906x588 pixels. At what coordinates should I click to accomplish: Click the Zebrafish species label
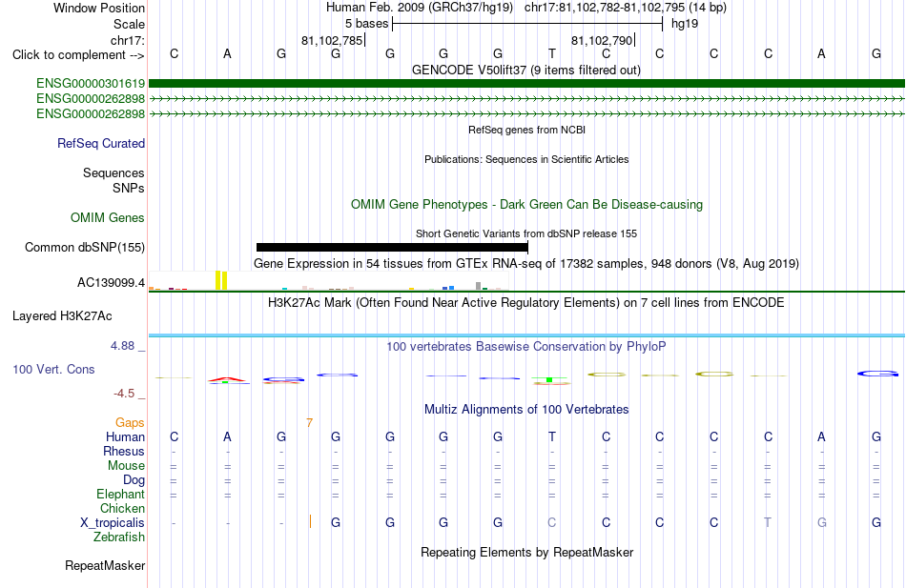click(119, 537)
